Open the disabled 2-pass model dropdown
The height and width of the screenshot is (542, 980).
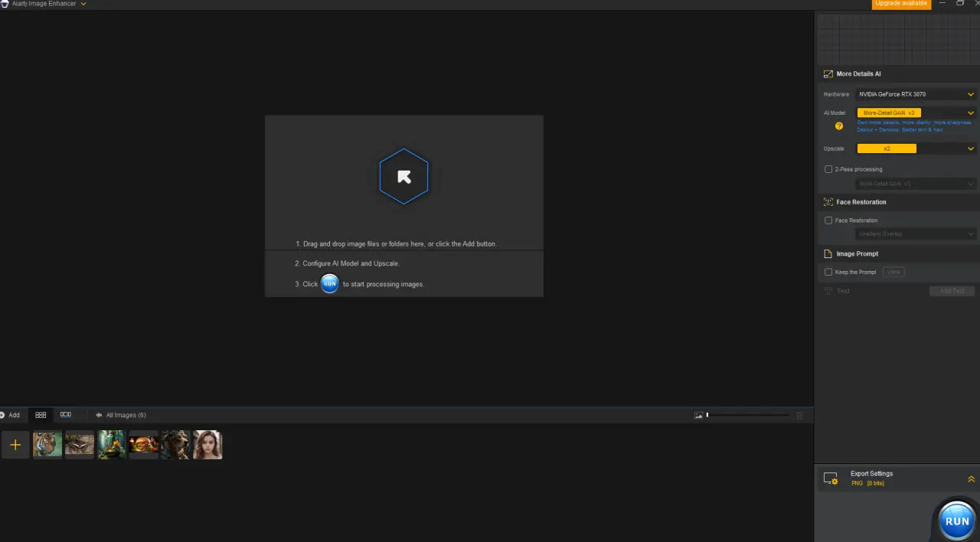[916, 184]
